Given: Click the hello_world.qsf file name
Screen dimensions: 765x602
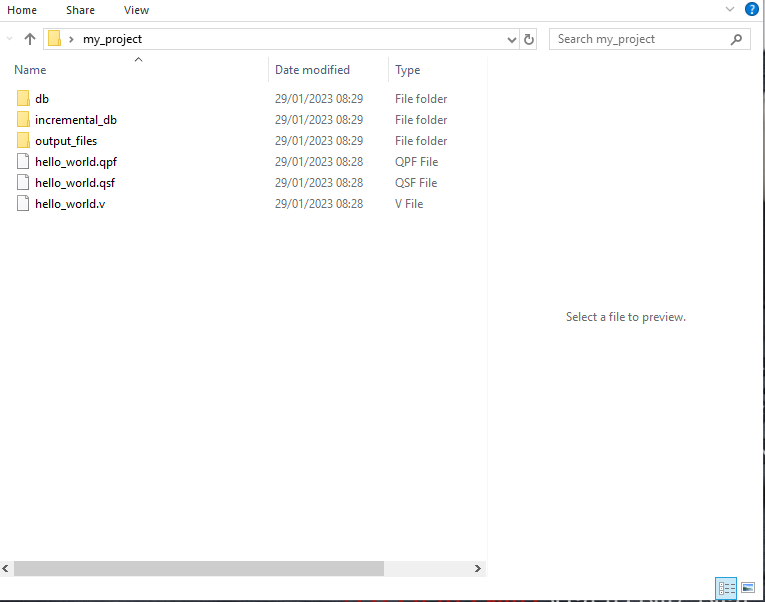Looking at the screenshot, I should click(75, 183).
